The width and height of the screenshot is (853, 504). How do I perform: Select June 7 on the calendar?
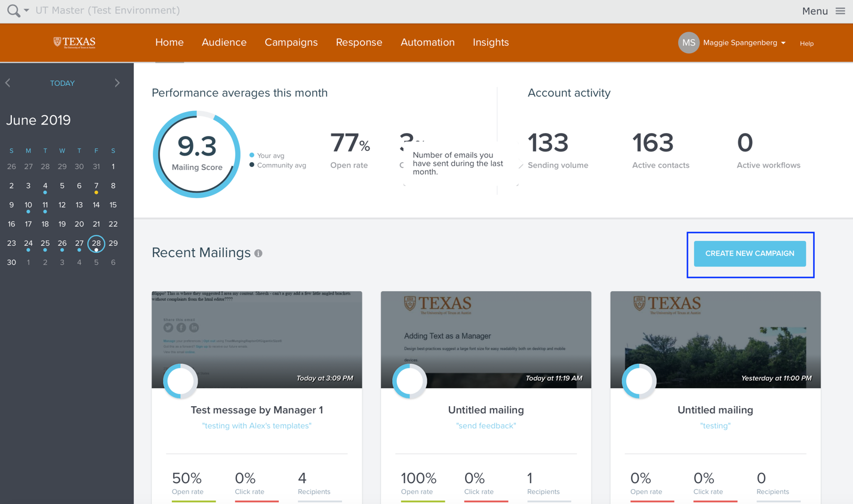tap(96, 186)
